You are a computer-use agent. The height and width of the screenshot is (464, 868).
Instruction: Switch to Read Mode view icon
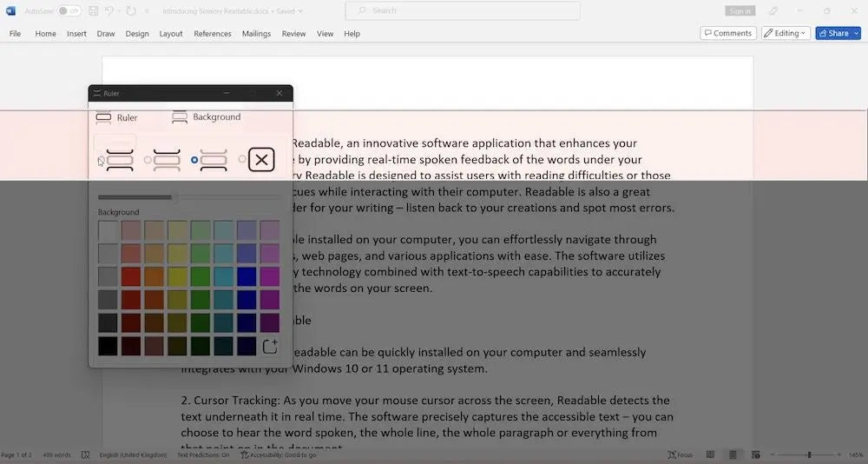point(710,454)
